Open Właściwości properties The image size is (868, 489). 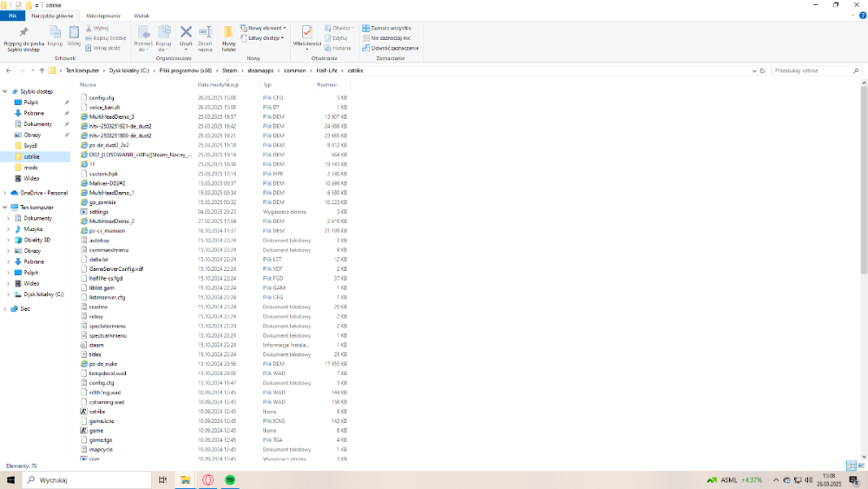click(x=307, y=37)
